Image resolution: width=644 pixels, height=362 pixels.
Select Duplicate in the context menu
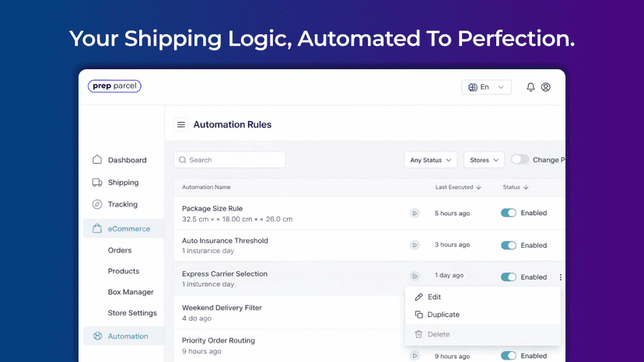(x=482, y=315)
